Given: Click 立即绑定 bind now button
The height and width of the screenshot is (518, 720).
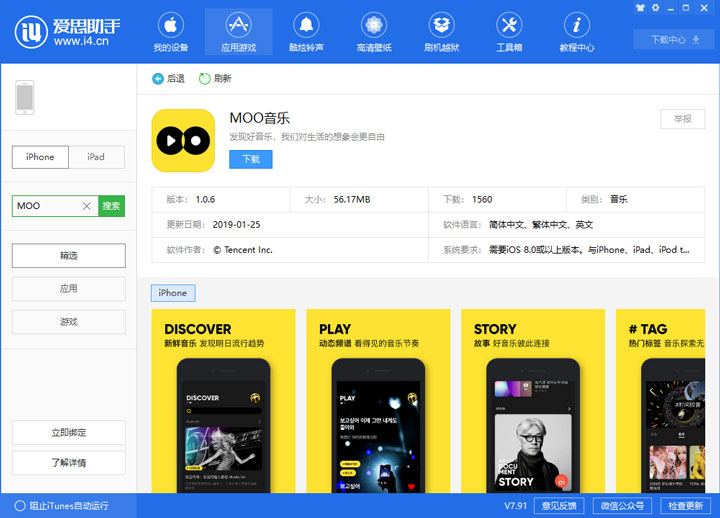Looking at the screenshot, I should 68,432.
